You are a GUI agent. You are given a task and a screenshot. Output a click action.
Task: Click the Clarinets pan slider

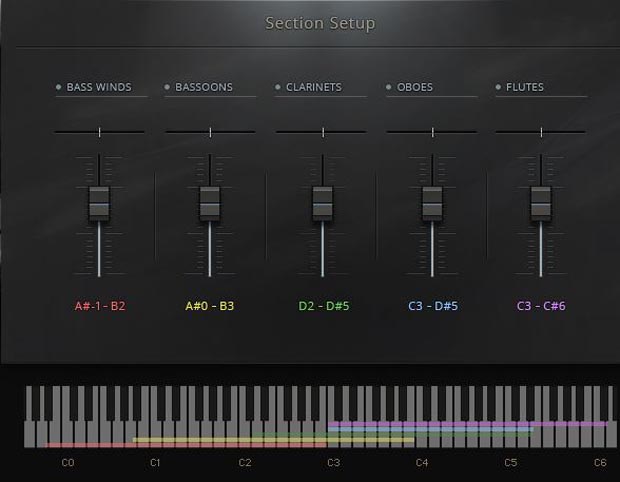pos(322,132)
